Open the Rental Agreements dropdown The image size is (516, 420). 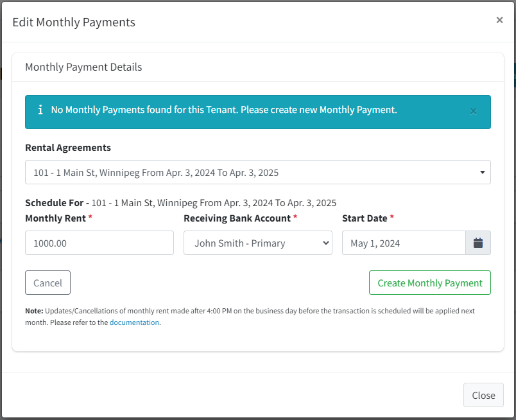pos(257,172)
